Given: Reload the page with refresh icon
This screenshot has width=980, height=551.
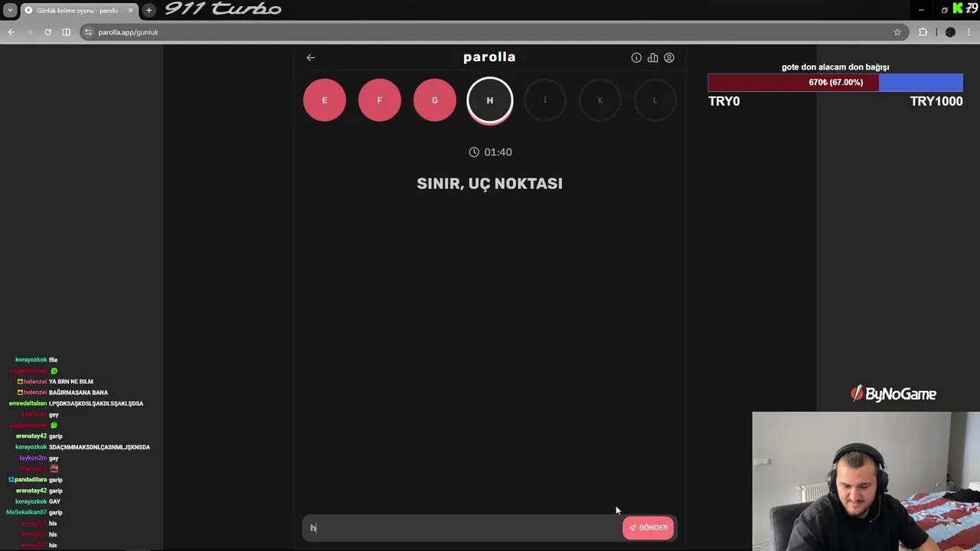Looking at the screenshot, I should [x=47, y=32].
